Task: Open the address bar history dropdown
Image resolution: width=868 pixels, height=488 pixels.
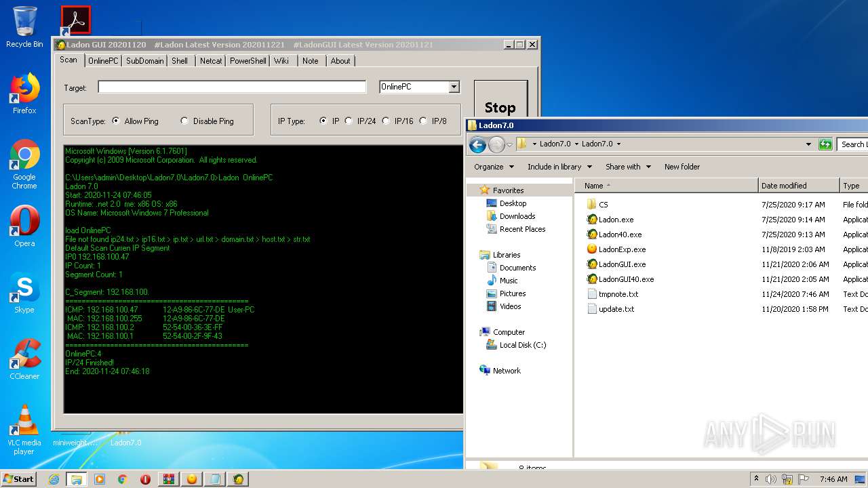Action: click(x=808, y=144)
